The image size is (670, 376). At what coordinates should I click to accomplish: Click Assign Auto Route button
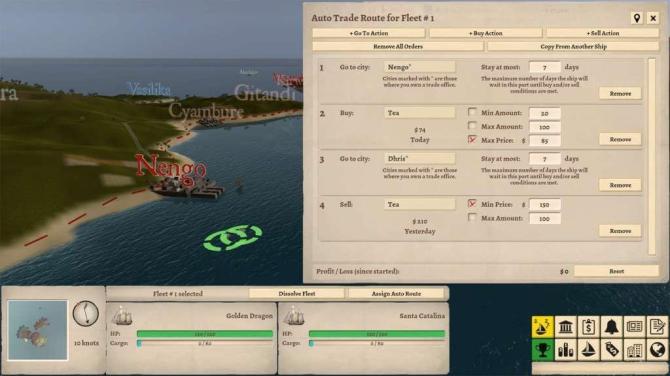[396, 294]
